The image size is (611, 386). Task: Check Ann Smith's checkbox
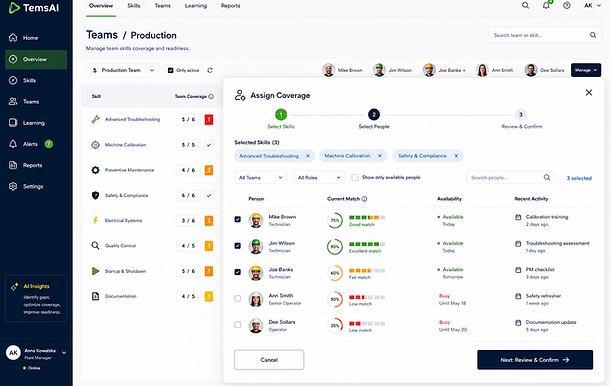237,298
